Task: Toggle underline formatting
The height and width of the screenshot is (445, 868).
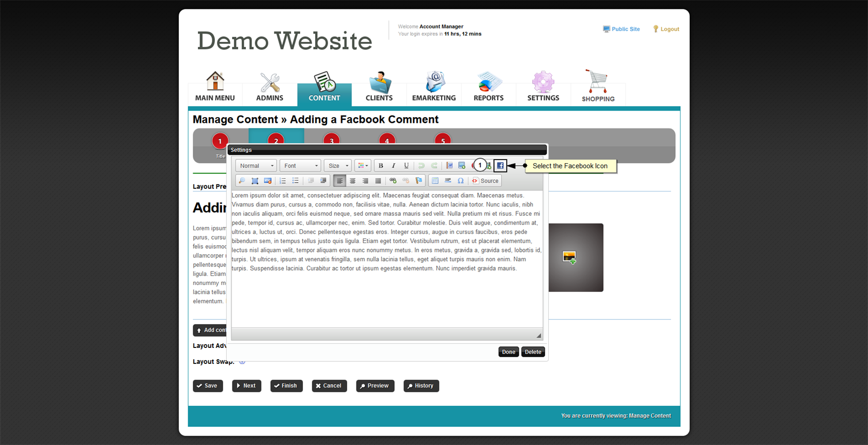Action: 406,166
